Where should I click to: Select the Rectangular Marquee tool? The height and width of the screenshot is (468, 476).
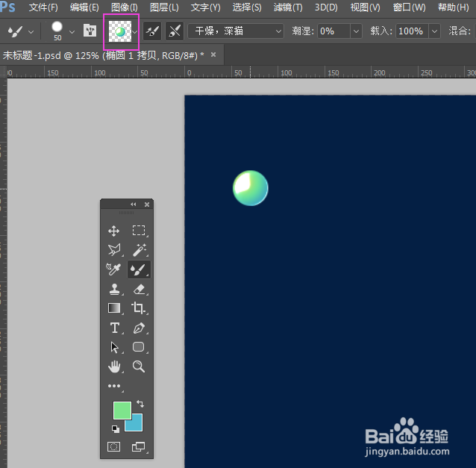pos(139,231)
